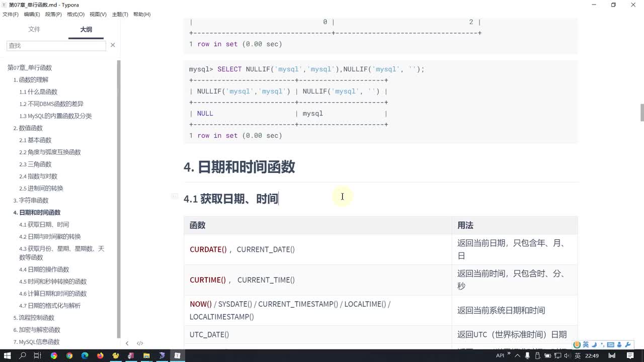
Task: Open the 段落(P) menu
Action: (x=53, y=14)
